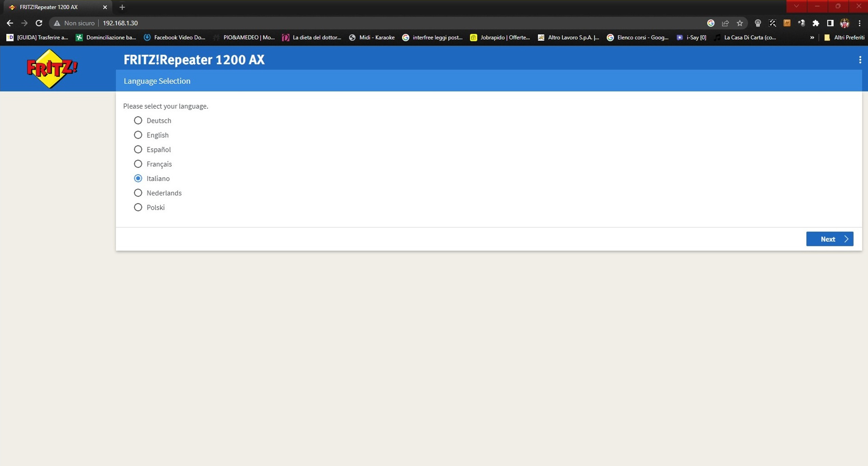Open the Jobrapido | Offerte... bookmark

[x=500, y=37]
